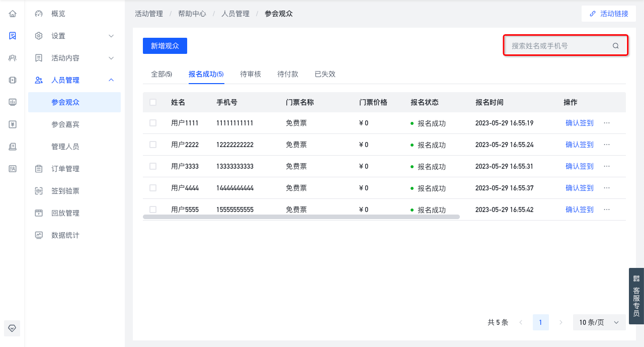Click the search magnifier icon
This screenshot has width=644, height=347.
pyautogui.click(x=616, y=46)
